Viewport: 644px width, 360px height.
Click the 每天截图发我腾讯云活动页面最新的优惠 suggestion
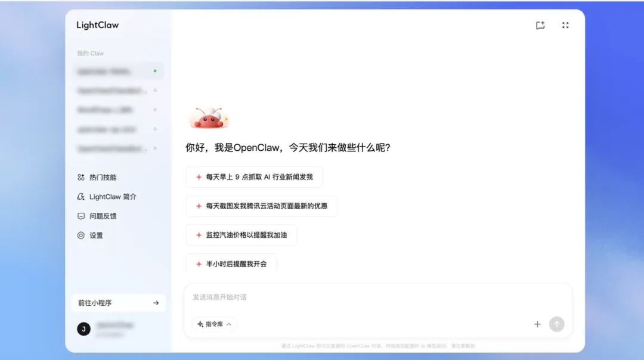tap(261, 206)
